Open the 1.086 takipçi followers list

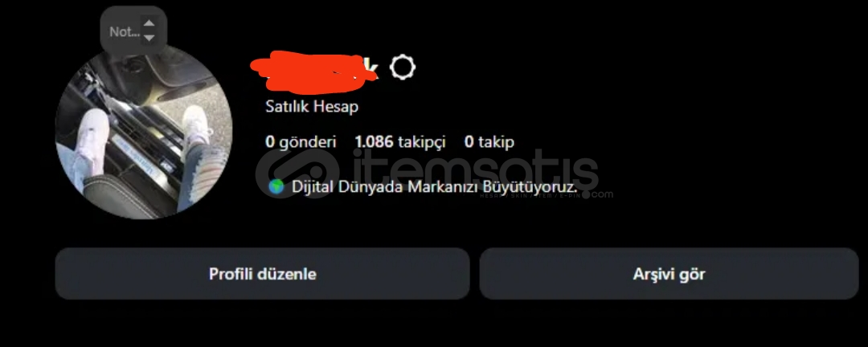point(400,142)
